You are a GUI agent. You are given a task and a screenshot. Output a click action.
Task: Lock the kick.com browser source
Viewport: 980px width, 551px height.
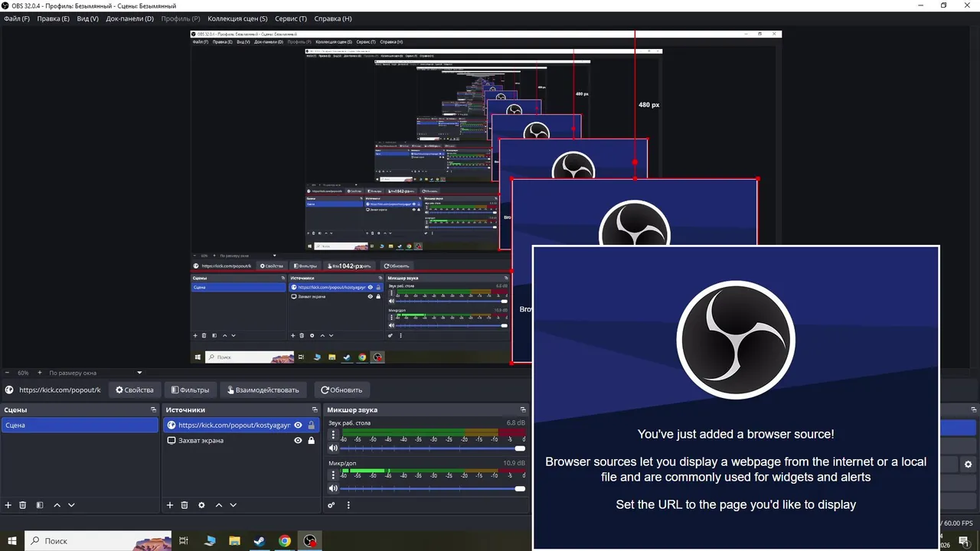tap(312, 425)
